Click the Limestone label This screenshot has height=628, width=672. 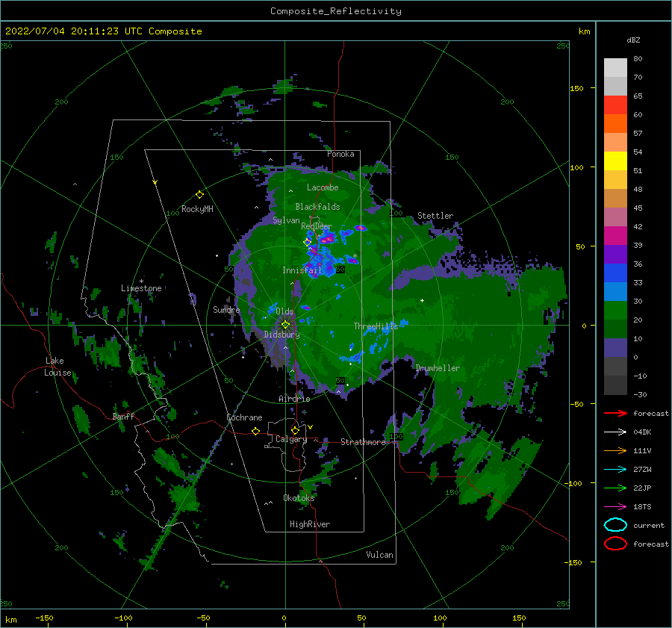[x=141, y=288]
